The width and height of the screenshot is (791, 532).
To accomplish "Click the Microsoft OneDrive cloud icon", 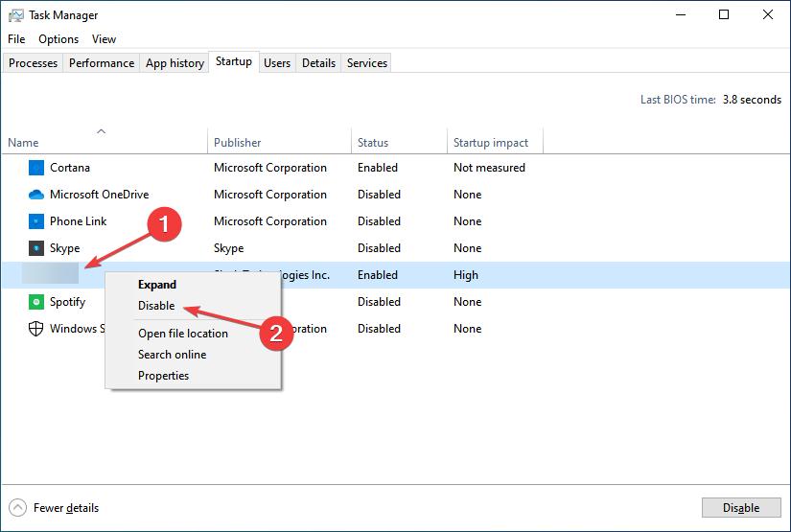I will click(x=36, y=195).
